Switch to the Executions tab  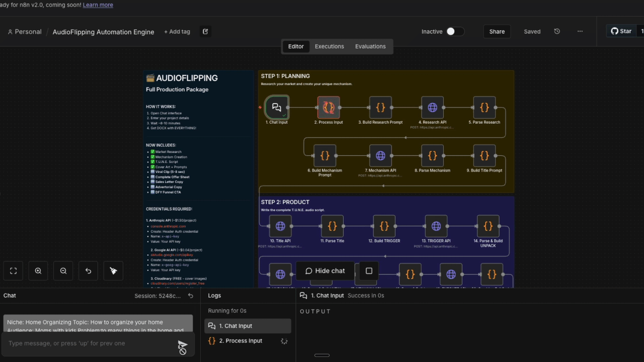point(330,46)
